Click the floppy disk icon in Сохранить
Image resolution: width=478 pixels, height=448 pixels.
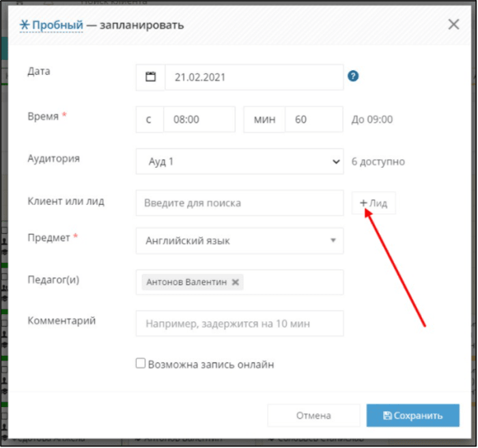(x=387, y=415)
